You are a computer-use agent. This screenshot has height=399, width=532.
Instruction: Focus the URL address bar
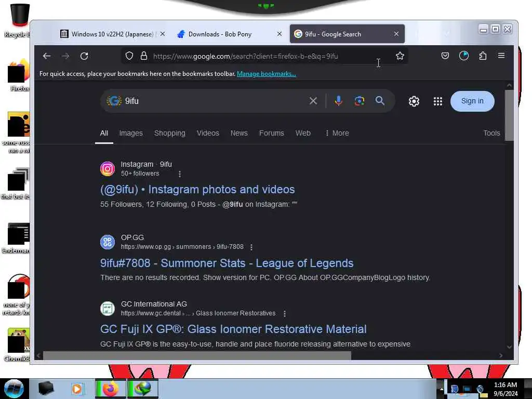[263, 56]
